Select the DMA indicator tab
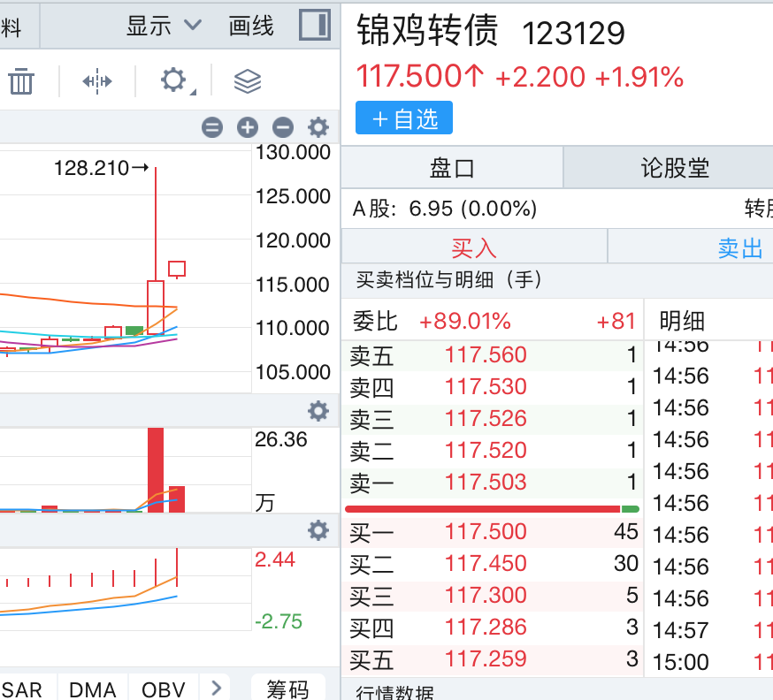This screenshot has height=700, width=773. (x=93, y=689)
